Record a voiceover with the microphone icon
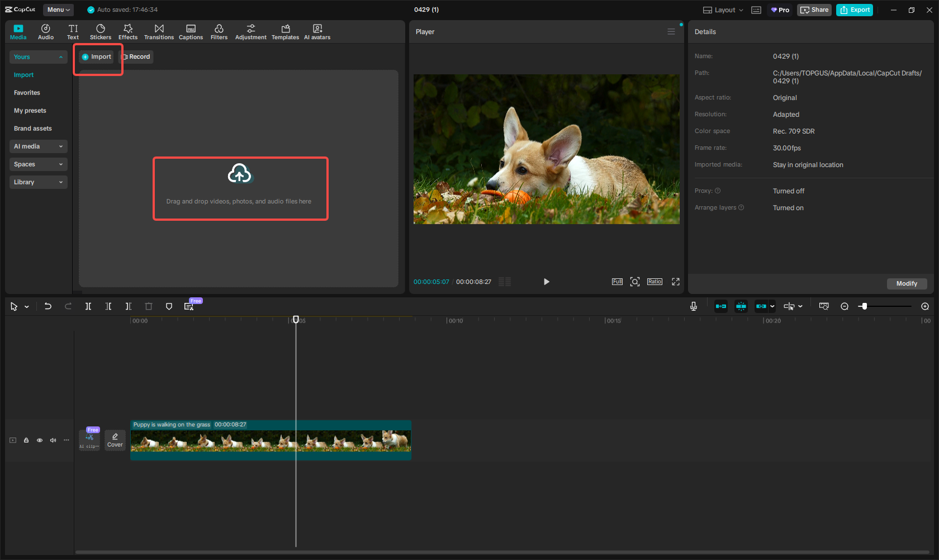This screenshot has width=939, height=560. [694, 306]
